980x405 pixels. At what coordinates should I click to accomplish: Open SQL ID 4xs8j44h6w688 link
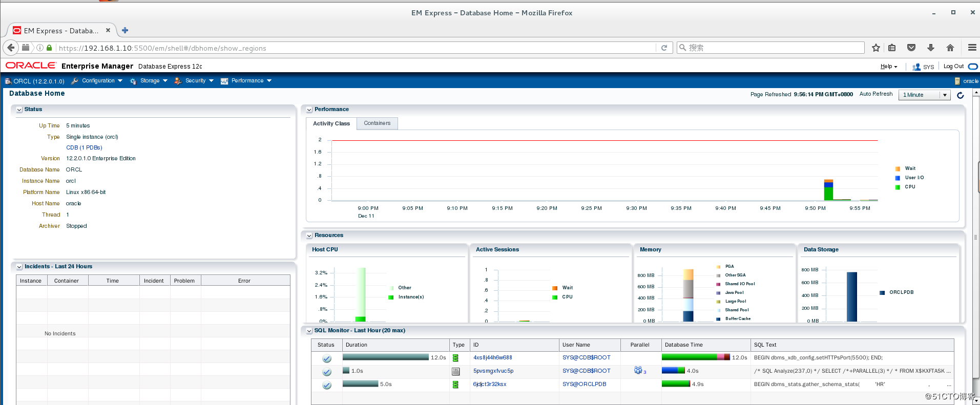click(492, 357)
